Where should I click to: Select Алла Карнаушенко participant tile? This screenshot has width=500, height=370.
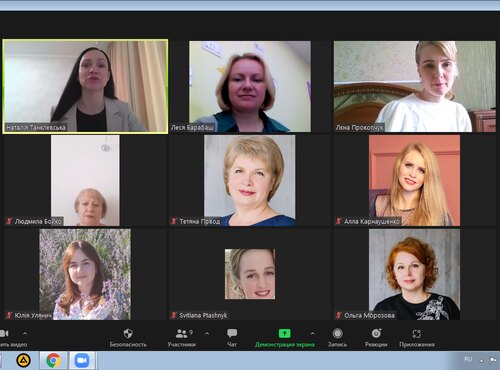click(414, 180)
